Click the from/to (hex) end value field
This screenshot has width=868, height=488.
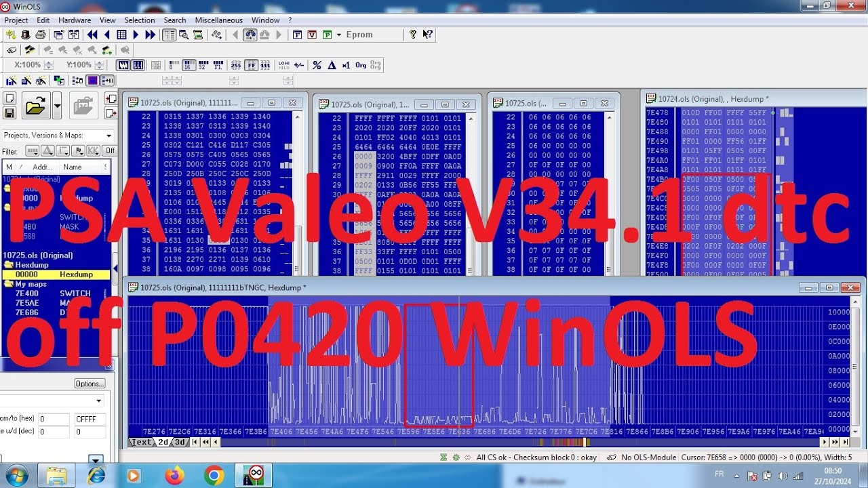(90, 420)
